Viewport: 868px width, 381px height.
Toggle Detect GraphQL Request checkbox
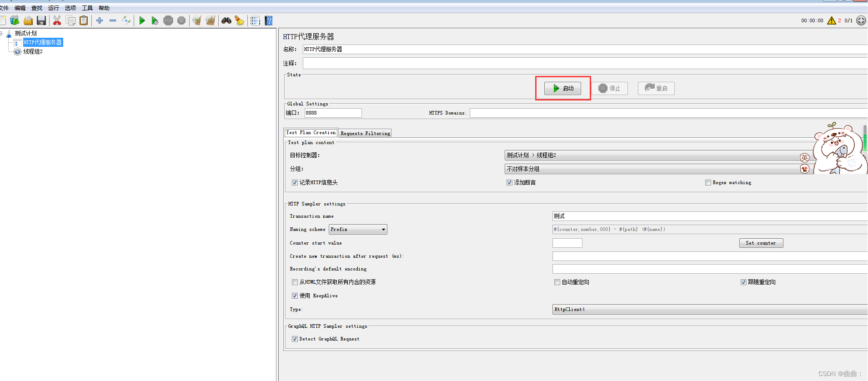[x=295, y=339]
